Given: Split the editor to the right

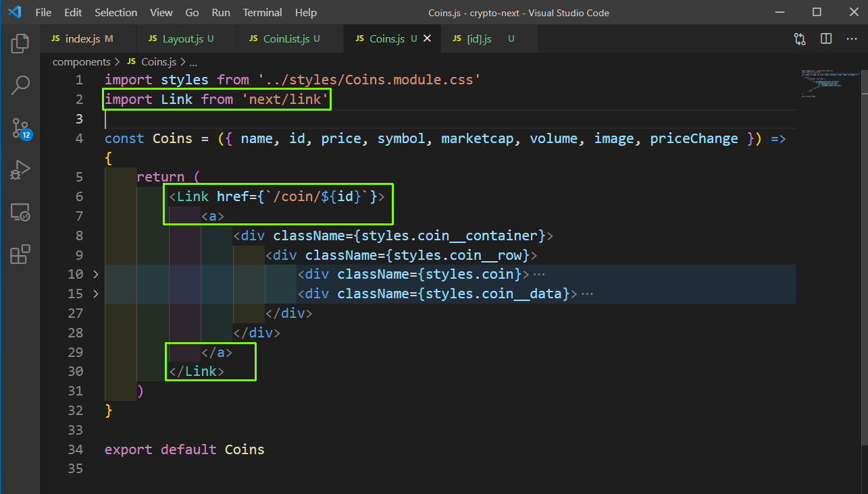Looking at the screenshot, I should 826,39.
